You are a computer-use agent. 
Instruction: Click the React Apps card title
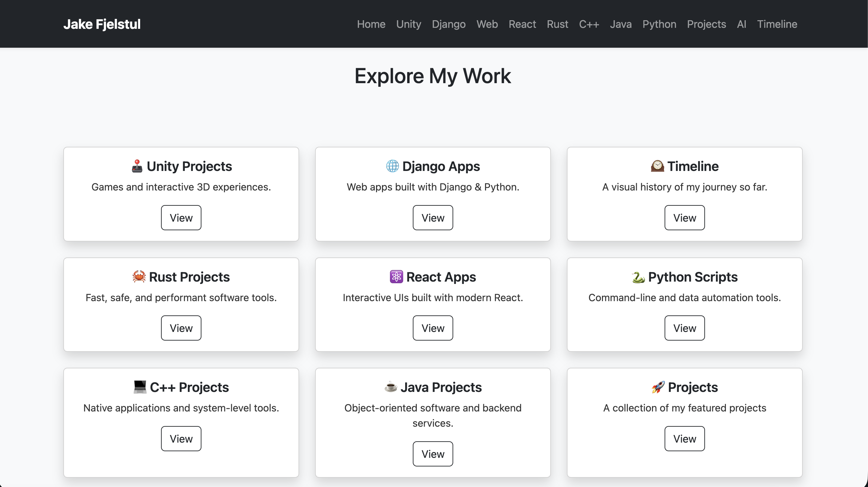(x=441, y=277)
